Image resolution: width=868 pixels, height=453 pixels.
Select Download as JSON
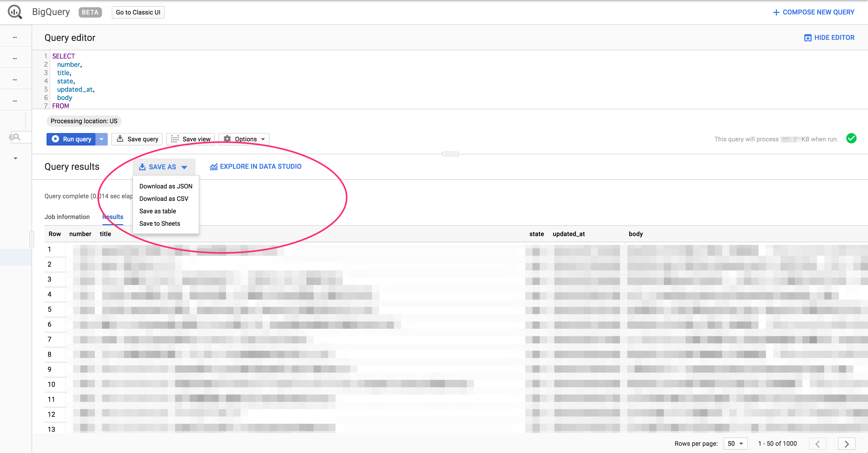click(x=166, y=186)
